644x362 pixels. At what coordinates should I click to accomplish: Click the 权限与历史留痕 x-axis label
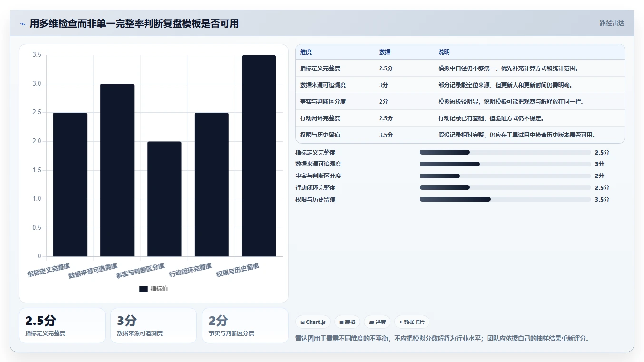[237, 270]
